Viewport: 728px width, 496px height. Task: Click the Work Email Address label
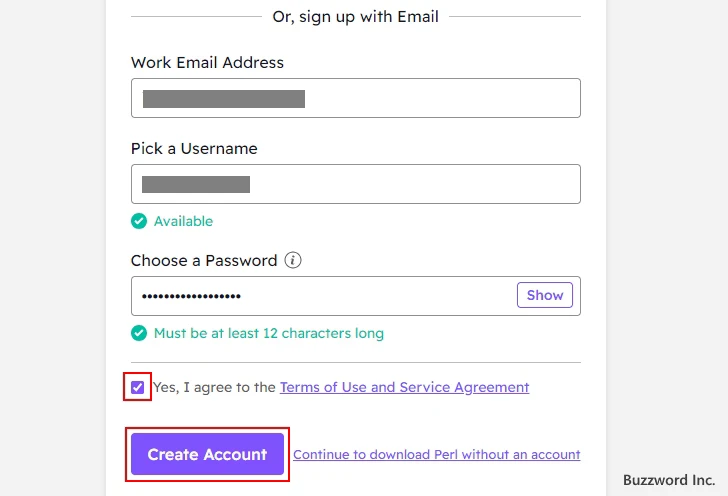(x=208, y=63)
